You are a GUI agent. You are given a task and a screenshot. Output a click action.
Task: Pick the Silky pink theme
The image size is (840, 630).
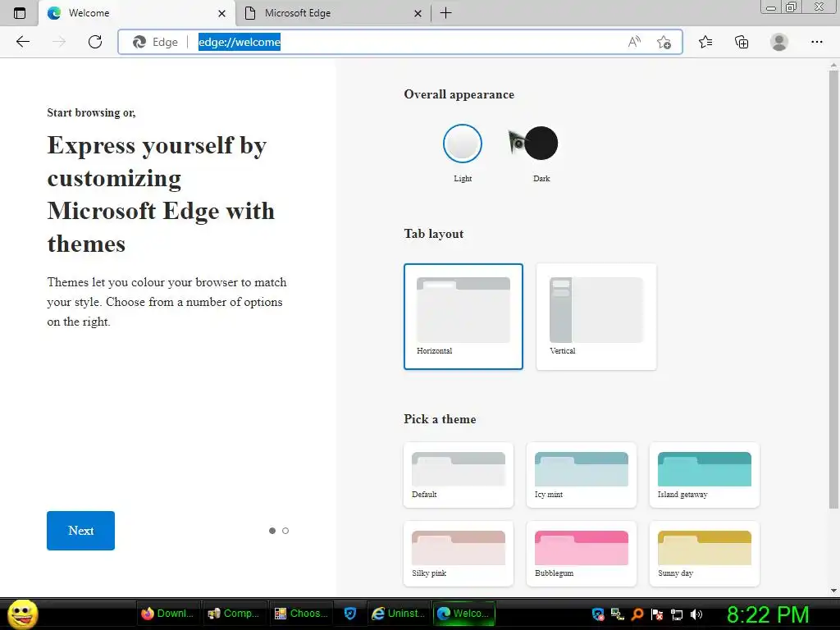[459, 554]
